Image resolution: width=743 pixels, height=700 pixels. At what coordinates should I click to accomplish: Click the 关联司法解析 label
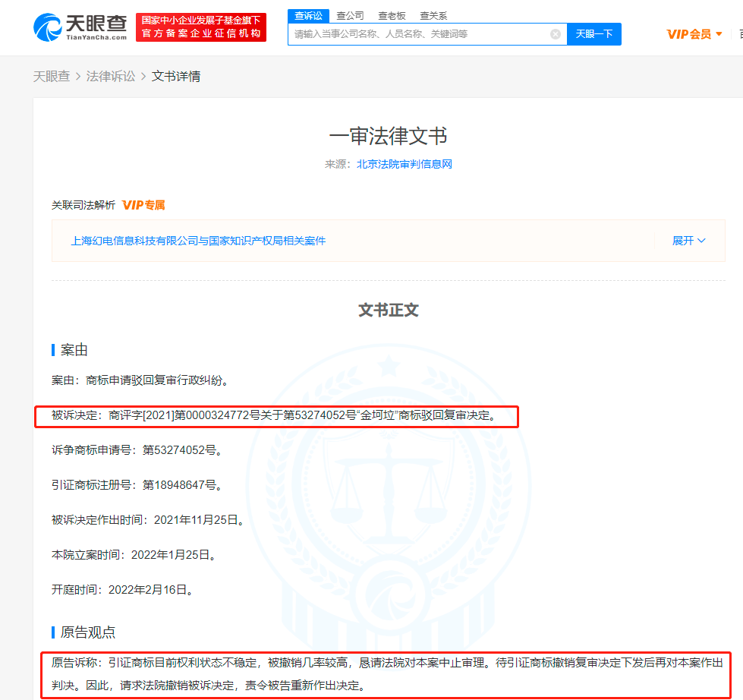tap(83, 205)
